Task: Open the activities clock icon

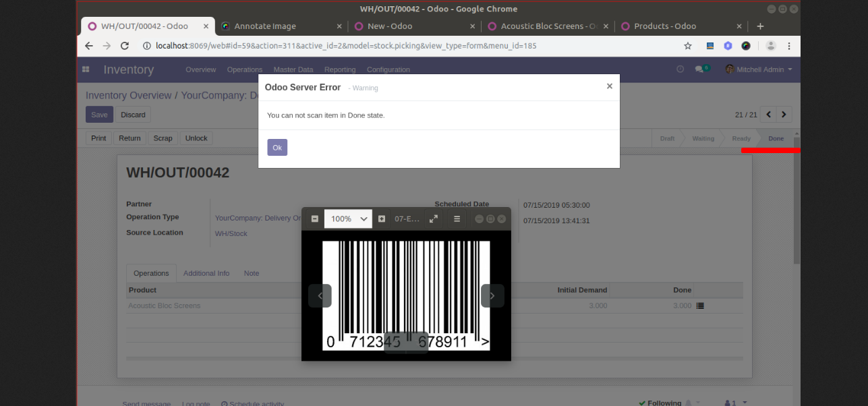Action: coord(680,69)
